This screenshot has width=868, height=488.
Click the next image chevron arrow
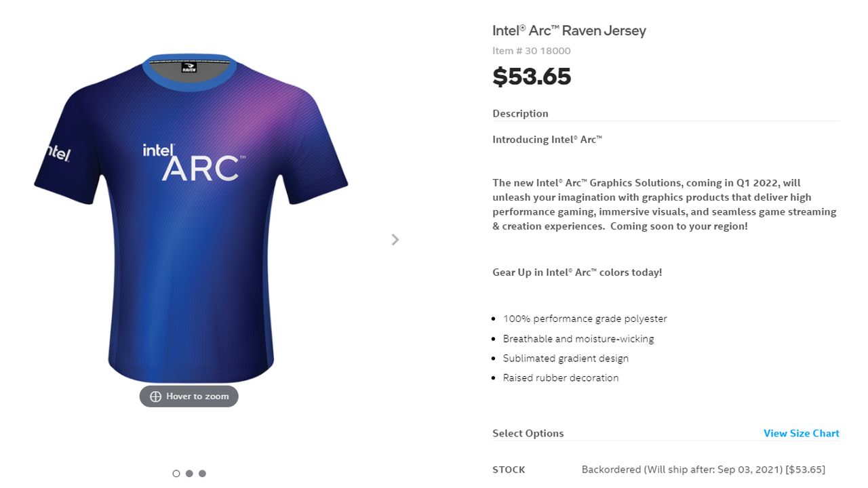(395, 240)
